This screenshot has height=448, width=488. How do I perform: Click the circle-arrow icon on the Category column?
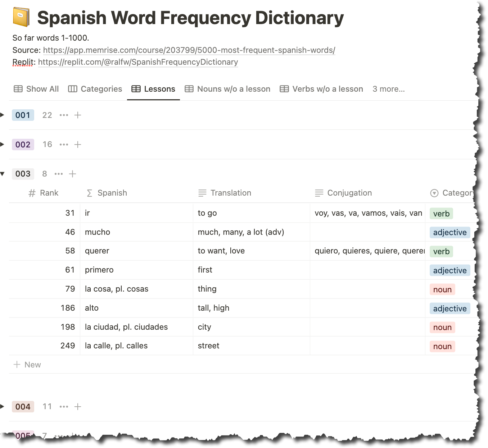pyautogui.click(x=434, y=193)
